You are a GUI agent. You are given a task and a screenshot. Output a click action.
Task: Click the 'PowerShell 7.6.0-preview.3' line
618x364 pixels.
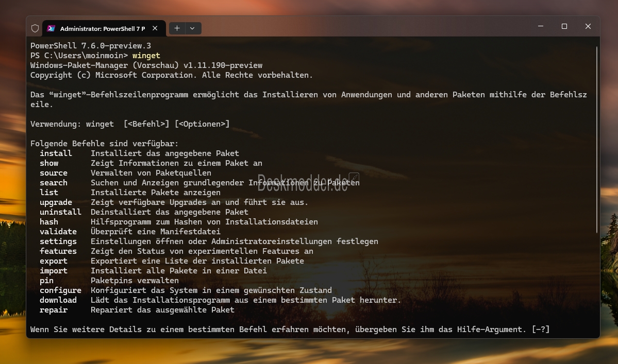[x=91, y=46]
